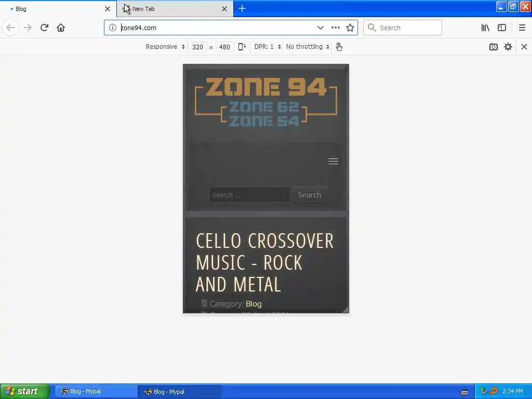The width and height of the screenshot is (532, 399).
Task: Click the viewport resize handle at corner
Action: [x=345, y=310]
